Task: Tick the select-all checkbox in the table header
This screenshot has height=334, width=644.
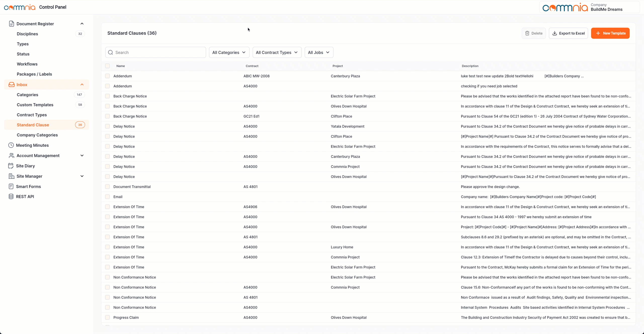Action: 107,66
